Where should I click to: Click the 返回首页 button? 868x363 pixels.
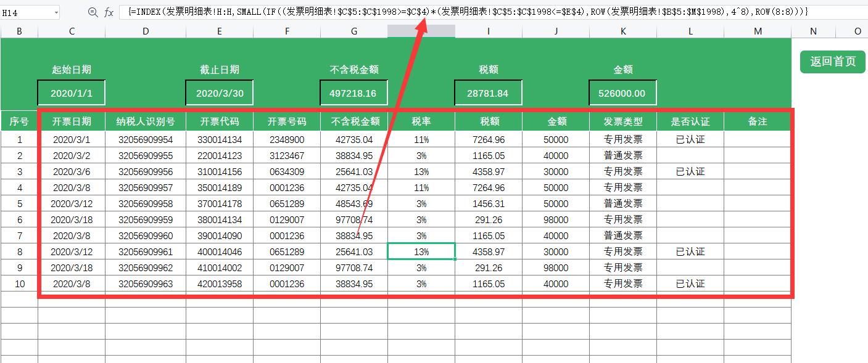(x=832, y=62)
